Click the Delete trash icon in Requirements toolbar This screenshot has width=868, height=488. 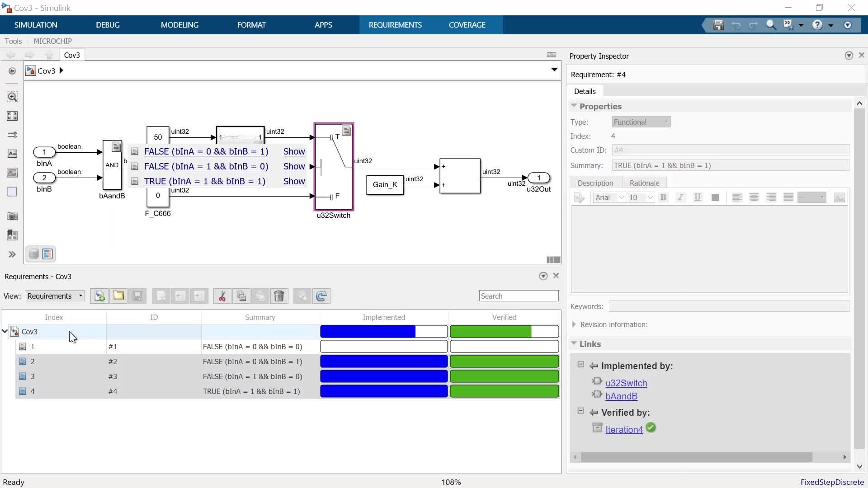[x=279, y=296]
